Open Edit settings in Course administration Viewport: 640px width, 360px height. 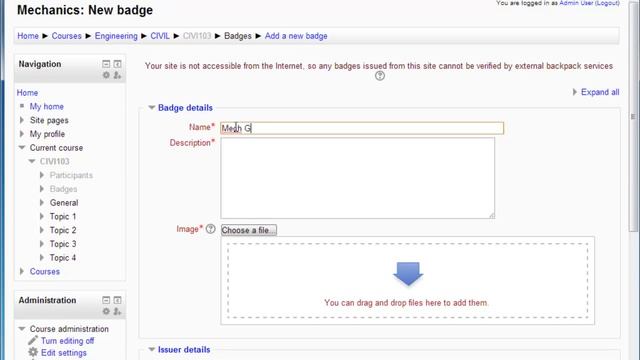coord(64,353)
